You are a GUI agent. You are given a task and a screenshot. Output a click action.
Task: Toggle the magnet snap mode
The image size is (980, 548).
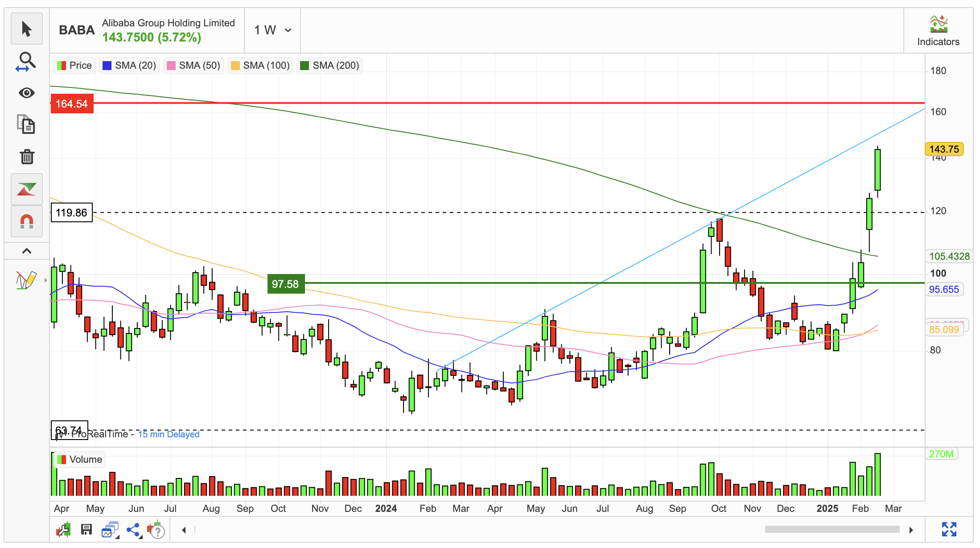(x=26, y=221)
